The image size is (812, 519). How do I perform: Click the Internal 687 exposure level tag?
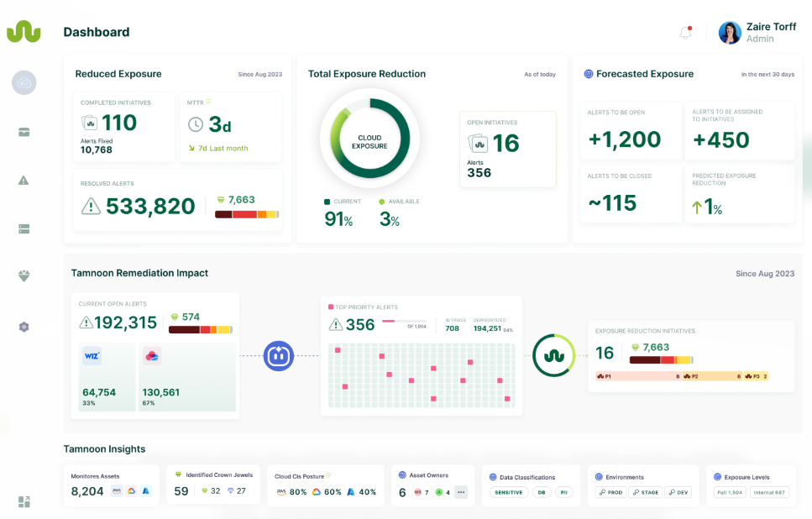(x=769, y=492)
